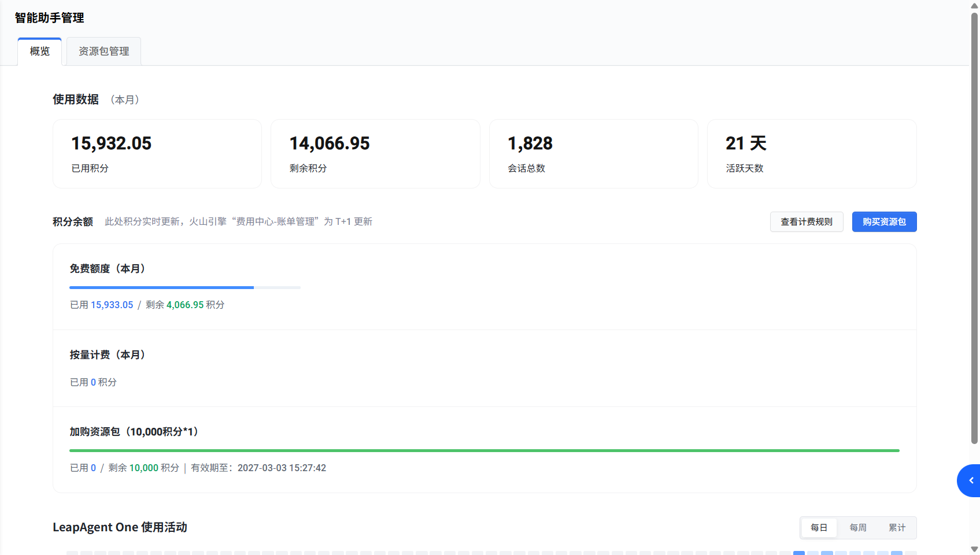This screenshot has width=980, height=555.
Task: Select the 概览 tab
Action: click(40, 51)
